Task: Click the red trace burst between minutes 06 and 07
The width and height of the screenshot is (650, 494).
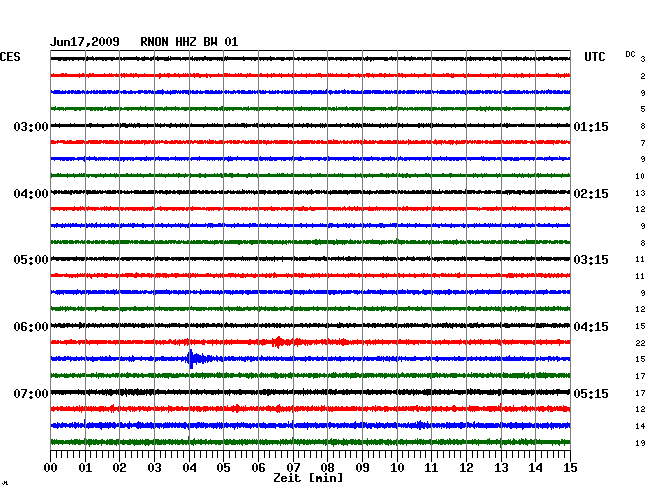Action: (278, 342)
